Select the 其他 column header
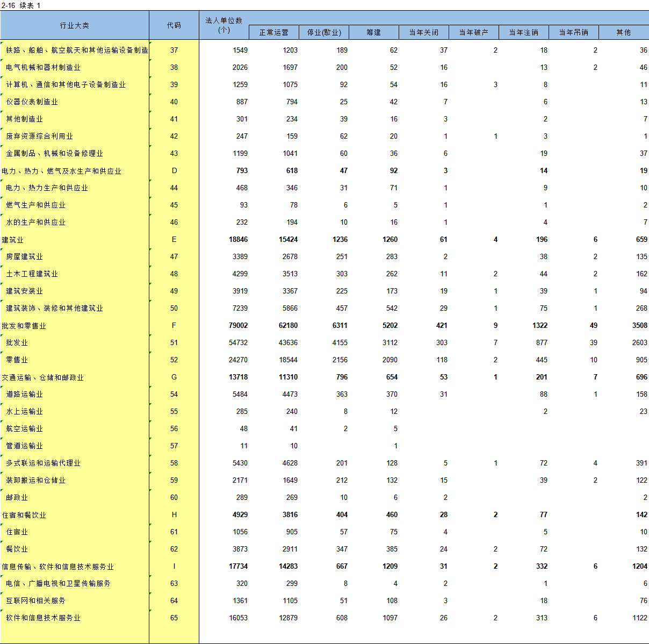649x644 pixels. click(624, 32)
